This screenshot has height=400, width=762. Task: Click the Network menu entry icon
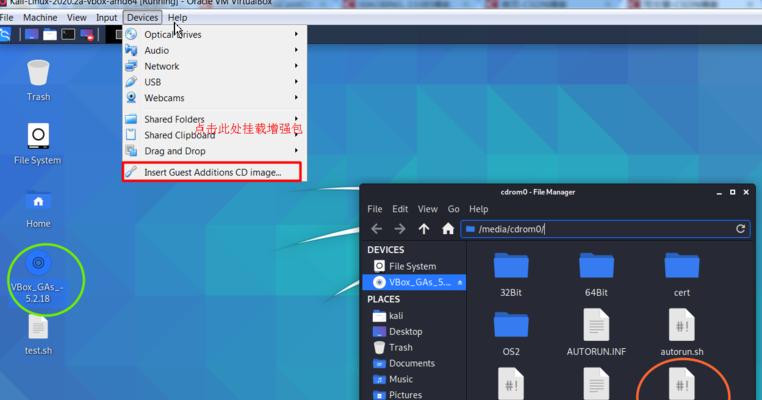[131, 66]
